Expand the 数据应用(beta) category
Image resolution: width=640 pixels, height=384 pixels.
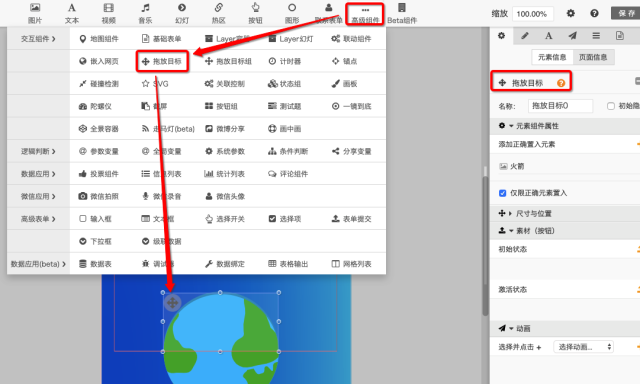(x=38, y=264)
